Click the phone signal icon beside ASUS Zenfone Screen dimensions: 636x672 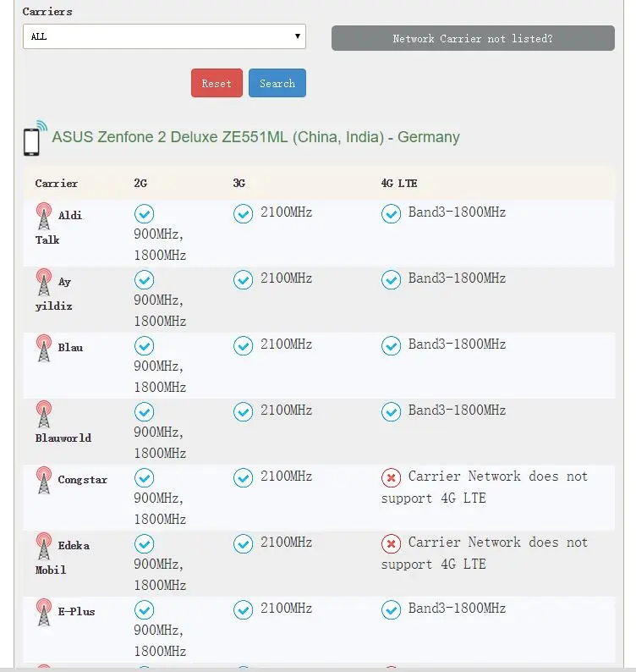[35, 138]
